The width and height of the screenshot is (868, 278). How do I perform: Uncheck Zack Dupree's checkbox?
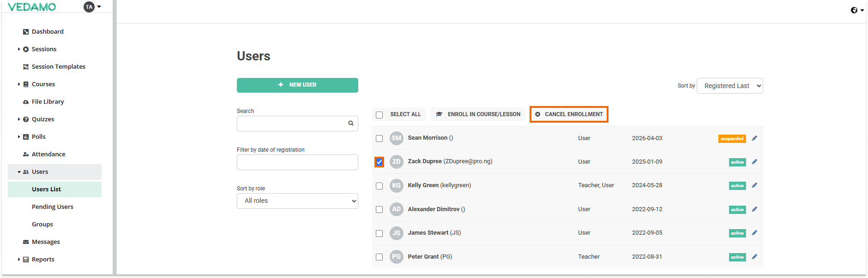click(x=380, y=162)
